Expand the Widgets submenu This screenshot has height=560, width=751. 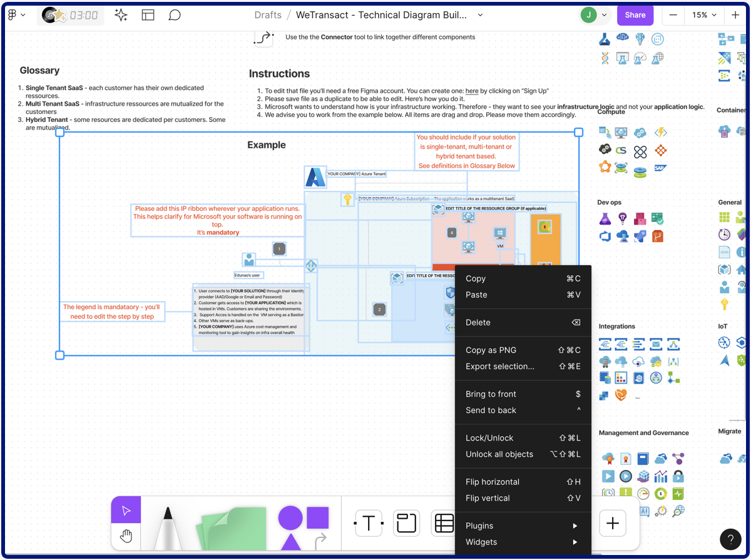coord(523,542)
